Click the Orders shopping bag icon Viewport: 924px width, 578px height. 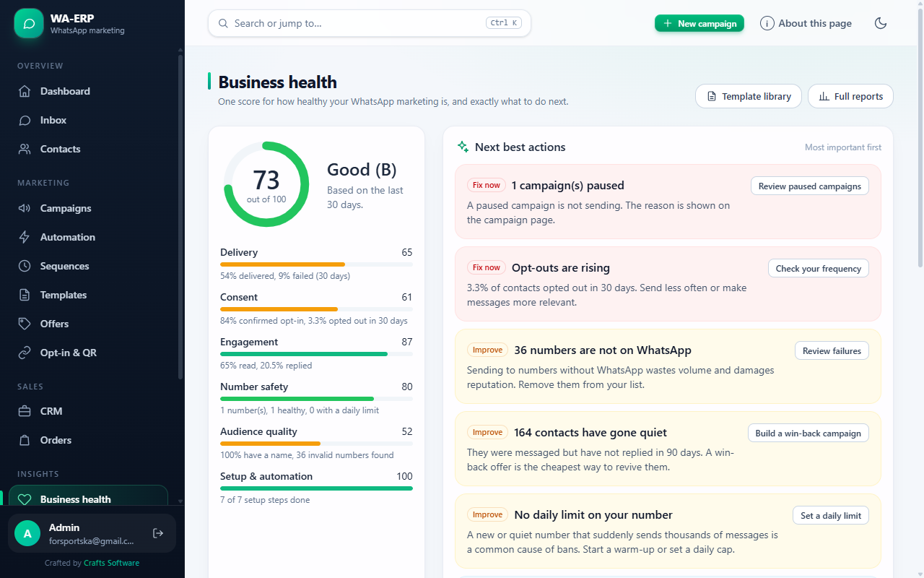click(25, 440)
